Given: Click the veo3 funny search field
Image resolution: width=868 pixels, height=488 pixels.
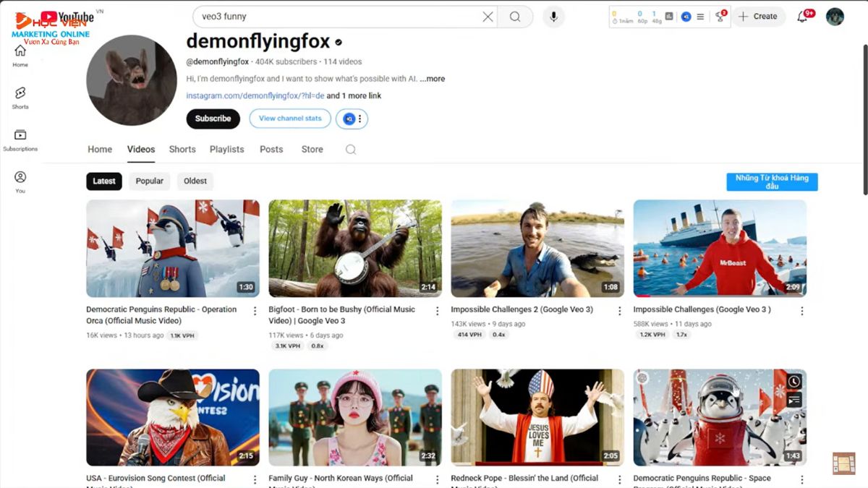Looking at the screenshot, I should (x=336, y=17).
